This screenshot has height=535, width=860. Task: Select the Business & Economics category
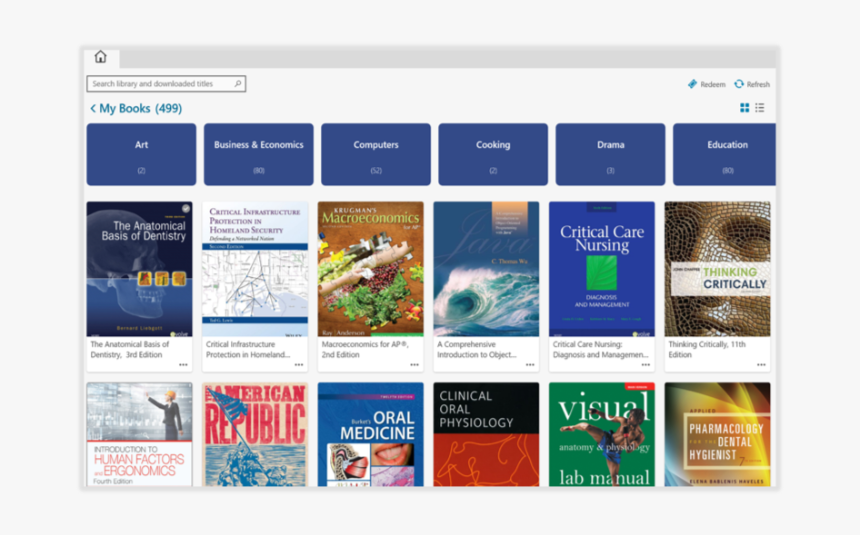pyautogui.click(x=258, y=154)
